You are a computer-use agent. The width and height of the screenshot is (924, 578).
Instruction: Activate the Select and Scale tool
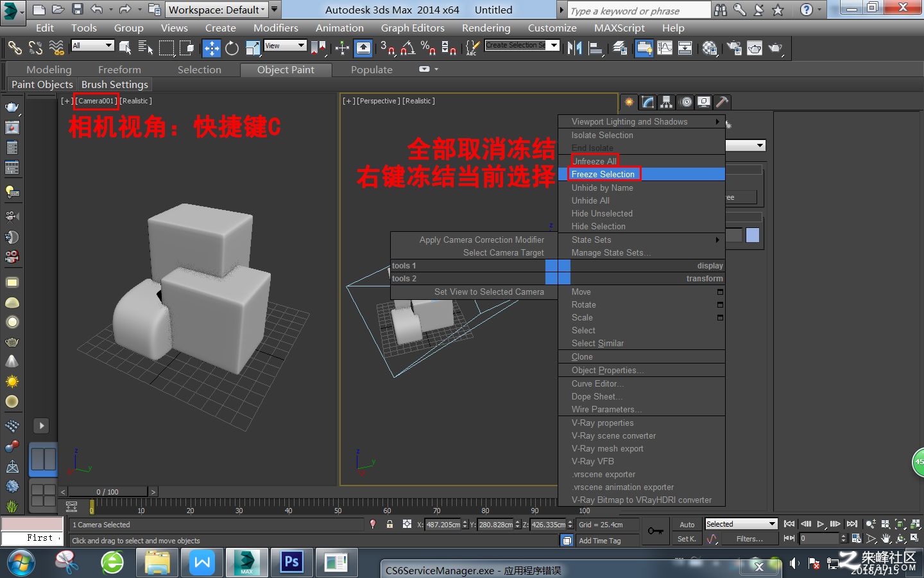252,48
